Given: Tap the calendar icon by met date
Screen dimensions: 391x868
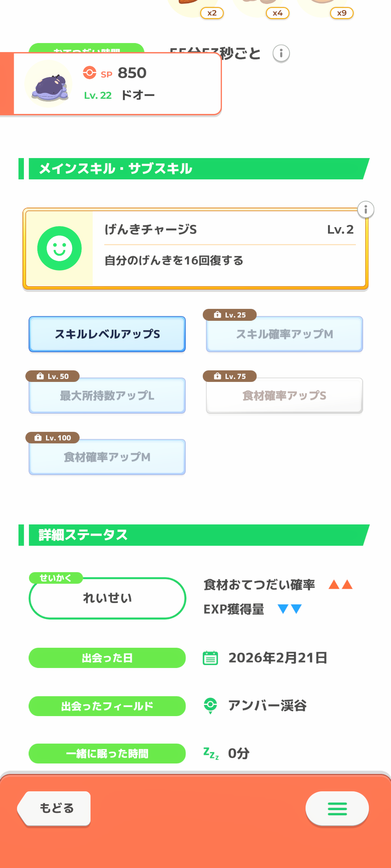Looking at the screenshot, I should 210,658.
